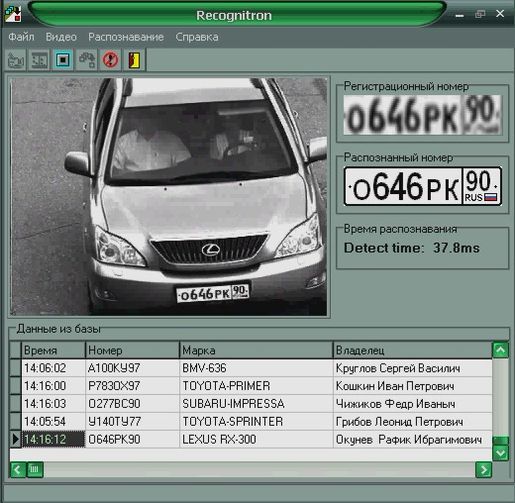Select plate cell O277BC90
The image size is (515, 503).
[x=132, y=404]
